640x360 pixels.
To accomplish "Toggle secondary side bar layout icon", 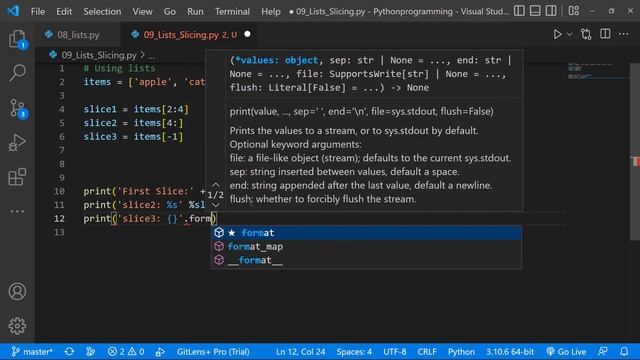I will (551, 11).
